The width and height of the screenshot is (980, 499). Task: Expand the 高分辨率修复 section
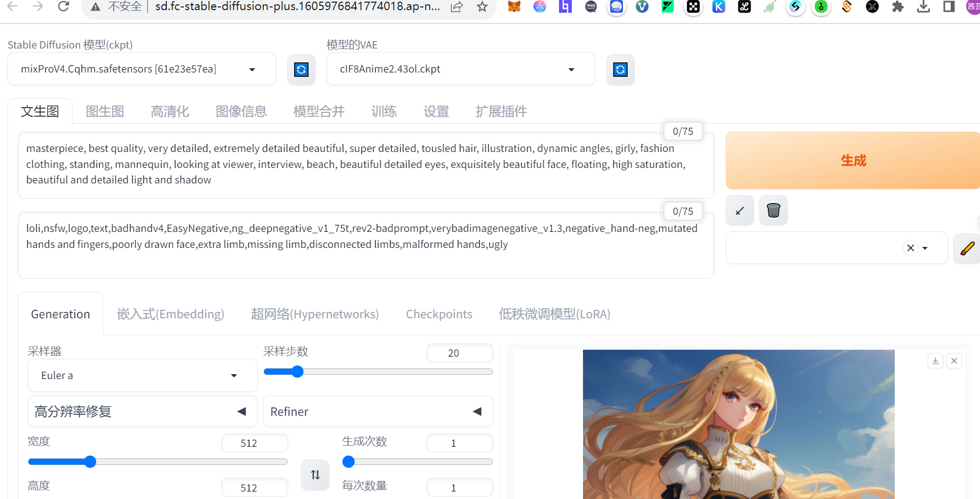[142, 412]
